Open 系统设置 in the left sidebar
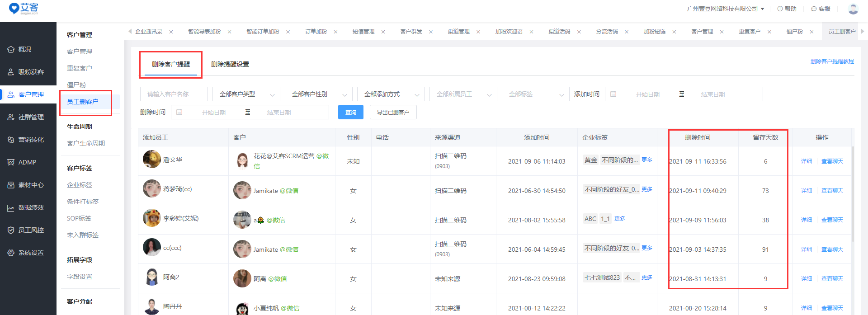Image resolution: width=868 pixels, height=315 pixels. pos(31,253)
